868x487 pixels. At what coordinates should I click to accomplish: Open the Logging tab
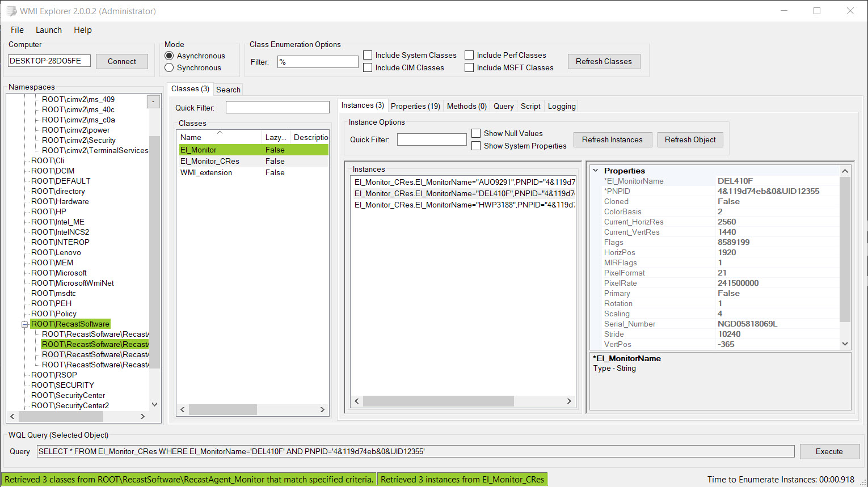click(x=562, y=106)
